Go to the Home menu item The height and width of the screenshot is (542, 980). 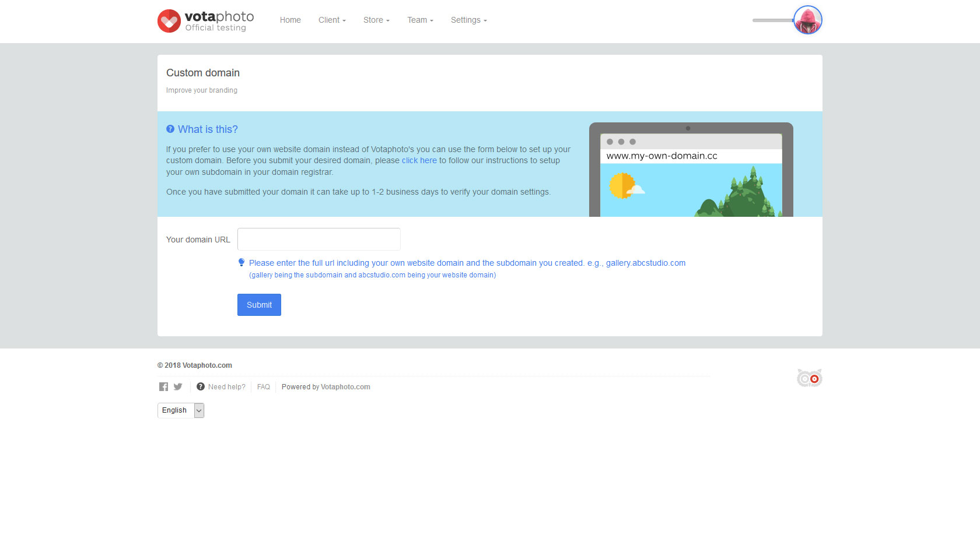click(290, 20)
